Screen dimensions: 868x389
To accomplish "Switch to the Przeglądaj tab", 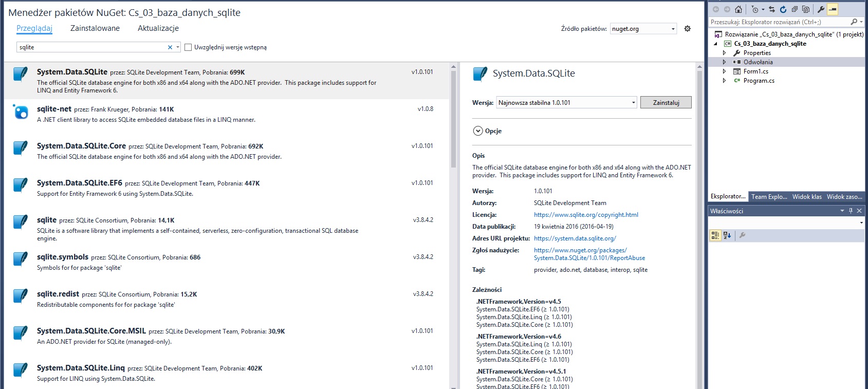I will click(34, 28).
